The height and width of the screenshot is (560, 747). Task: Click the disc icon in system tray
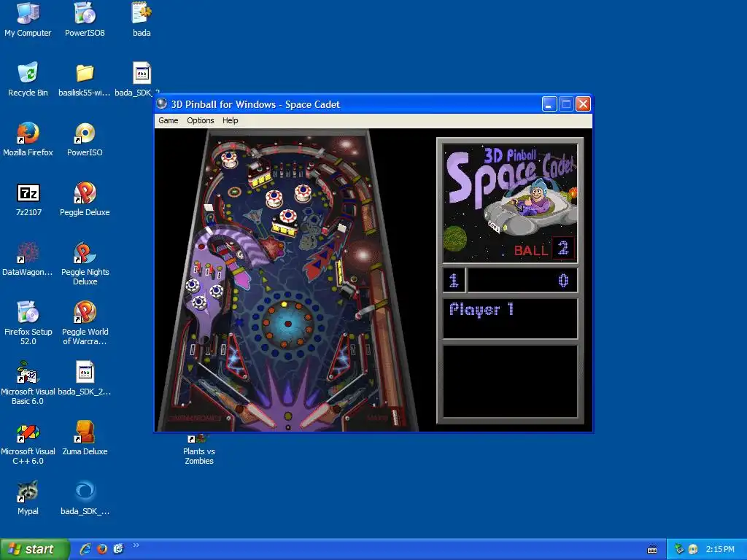[x=693, y=549]
